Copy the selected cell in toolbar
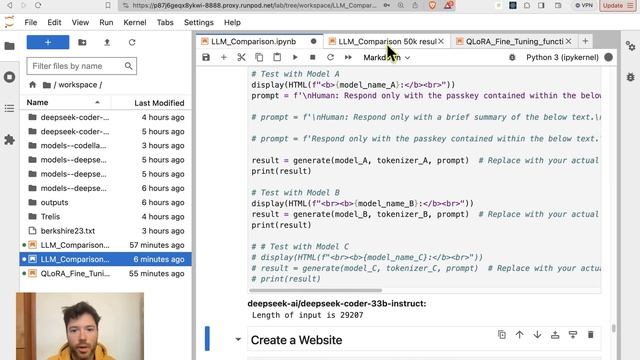 coord(259,58)
